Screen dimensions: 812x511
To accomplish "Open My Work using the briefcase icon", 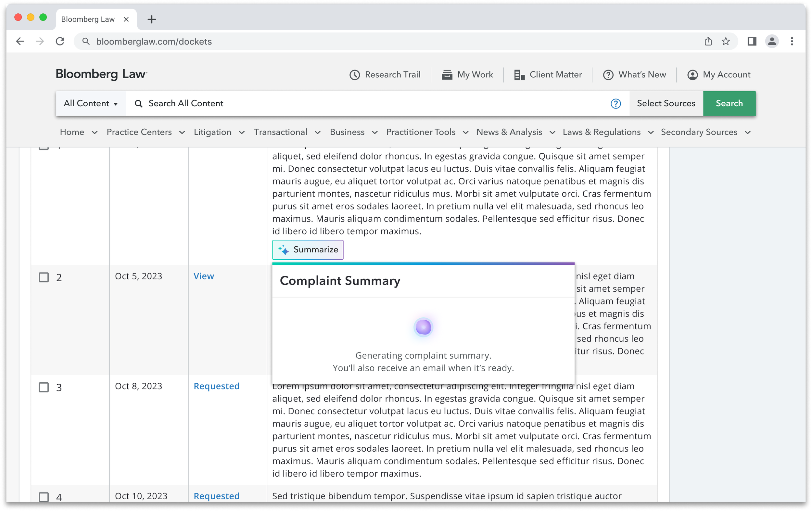I will pyautogui.click(x=447, y=74).
